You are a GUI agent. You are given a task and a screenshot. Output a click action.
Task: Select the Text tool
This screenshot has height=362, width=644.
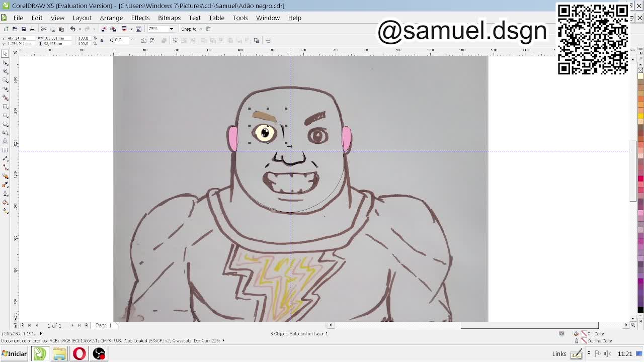pos(6,141)
